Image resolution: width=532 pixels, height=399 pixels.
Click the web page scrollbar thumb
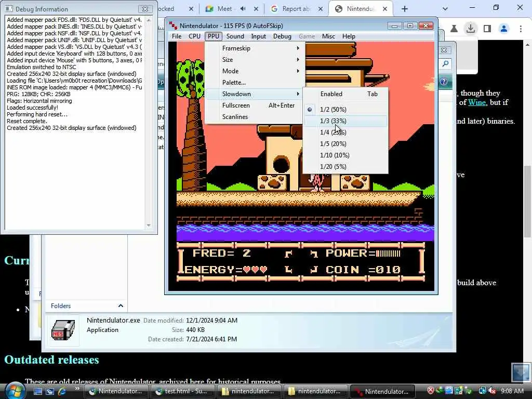(x=528, y=202)
